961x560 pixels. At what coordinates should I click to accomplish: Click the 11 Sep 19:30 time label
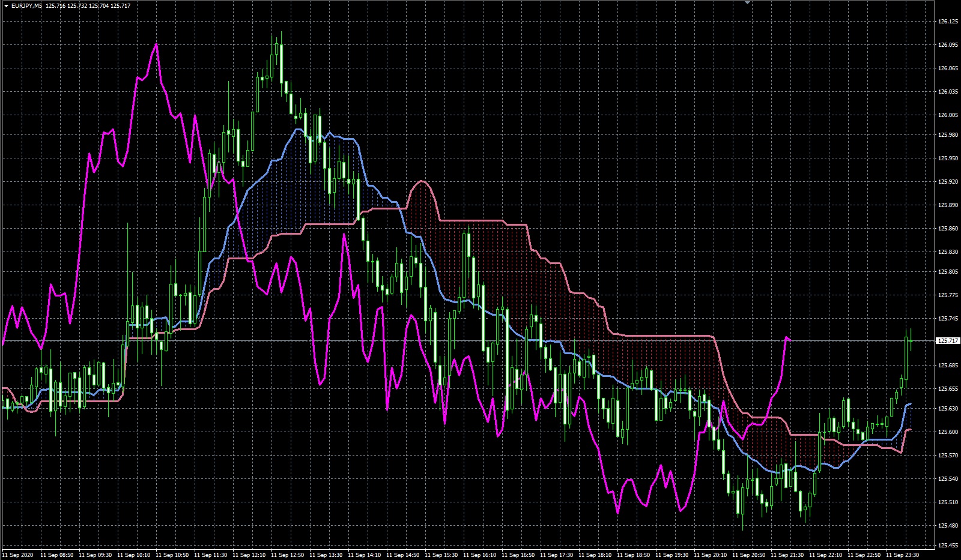coord(671,555)
